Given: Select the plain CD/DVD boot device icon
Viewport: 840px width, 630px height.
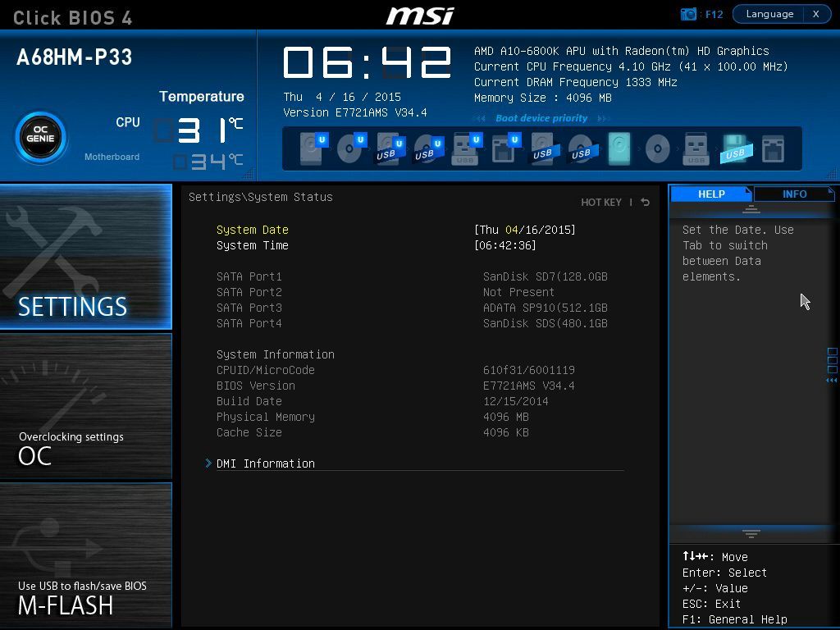Looking at the screenshot, I should click(657, 148).
